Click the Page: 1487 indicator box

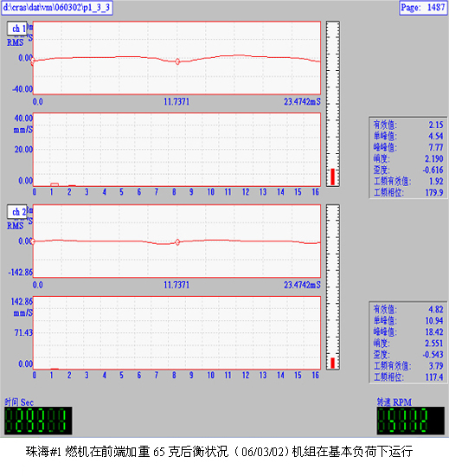point(423,8)
